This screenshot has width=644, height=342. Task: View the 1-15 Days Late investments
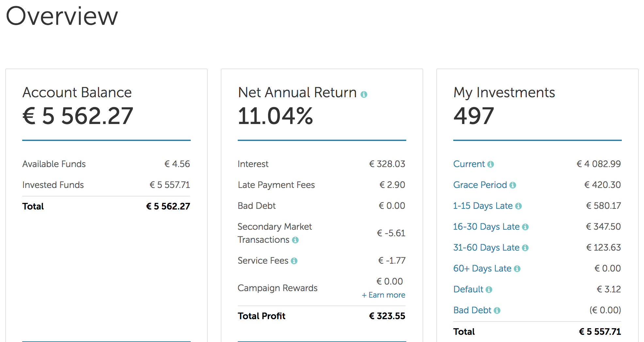(x=483, y=206)
